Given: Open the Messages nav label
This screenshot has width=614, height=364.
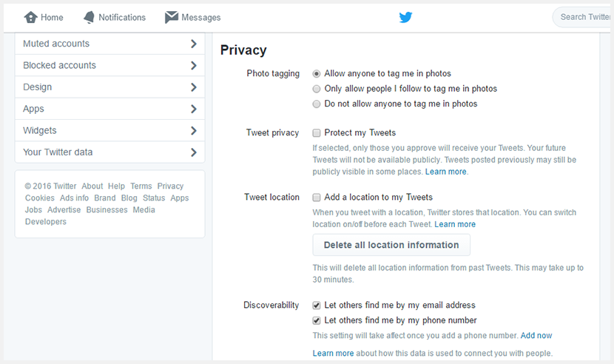Looking at the screenshot, I should tap(201, 18).
